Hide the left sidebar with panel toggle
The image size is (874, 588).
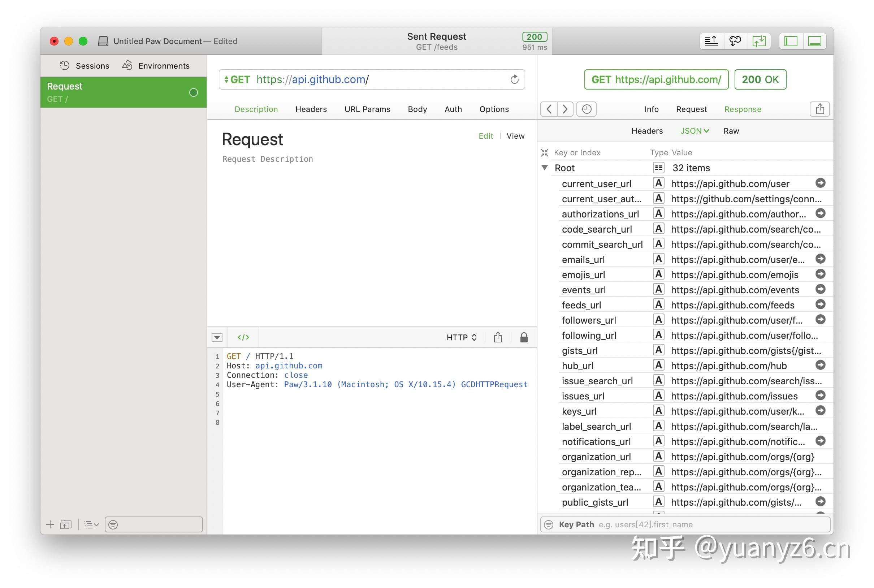pyautogui.click(x=791, y=41)
